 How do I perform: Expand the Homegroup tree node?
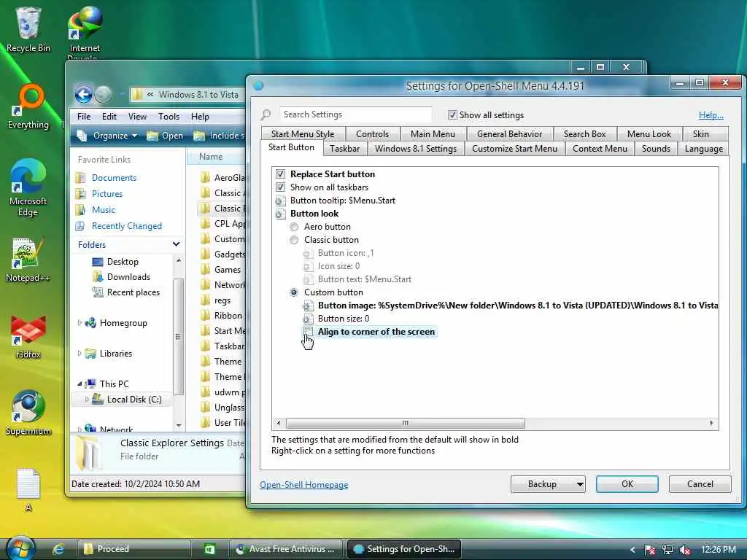pos(80,323)
